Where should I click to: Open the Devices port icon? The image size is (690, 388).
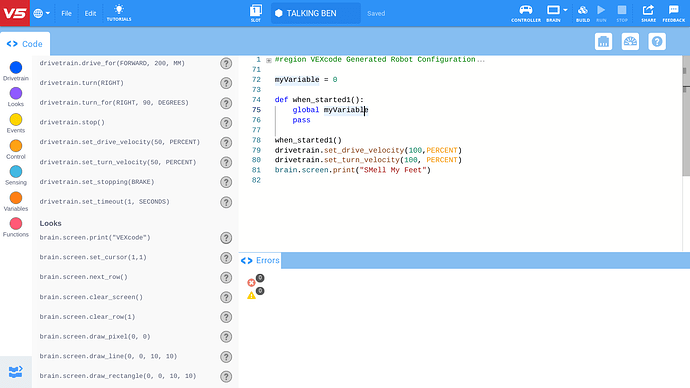pyautogui.click(x=603, y=42)
